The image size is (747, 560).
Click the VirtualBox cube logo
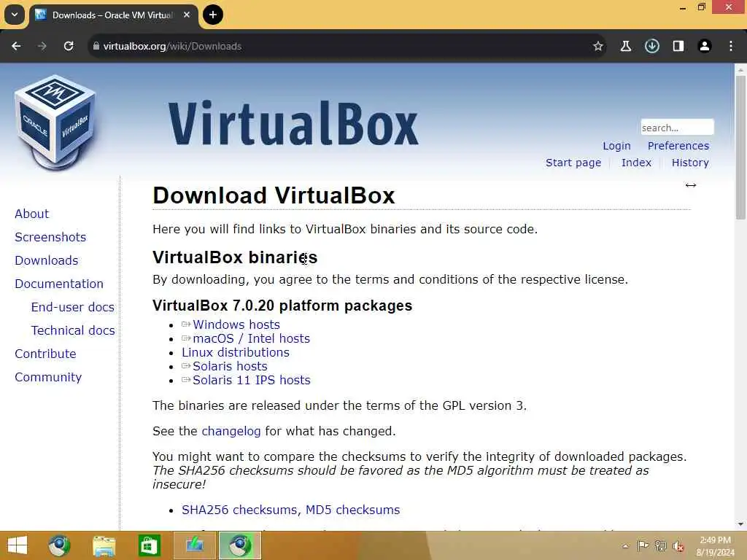click(x=55, y=122)
